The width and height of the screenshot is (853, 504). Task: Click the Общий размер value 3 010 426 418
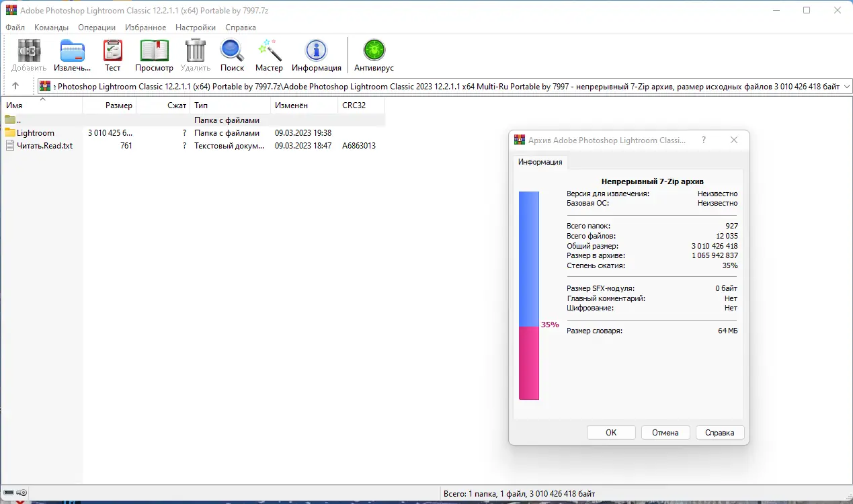click(715, 246)
